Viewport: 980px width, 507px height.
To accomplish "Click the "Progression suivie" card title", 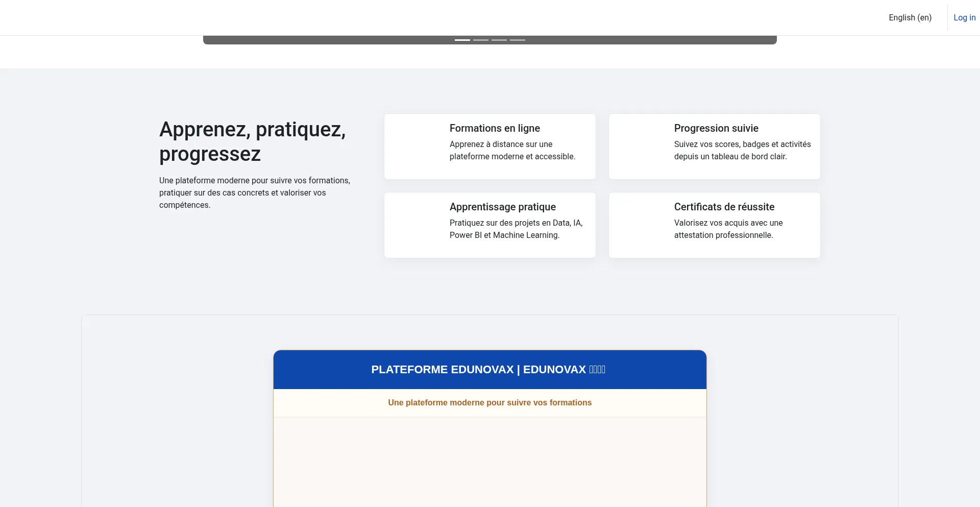I will coord(716,128).
